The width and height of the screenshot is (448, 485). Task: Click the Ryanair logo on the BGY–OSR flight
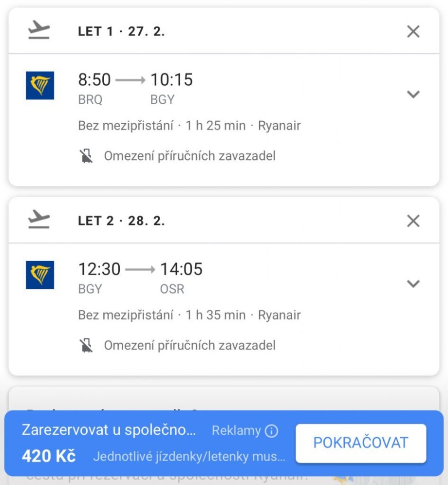pyautogui.click(x=40, y=275)
